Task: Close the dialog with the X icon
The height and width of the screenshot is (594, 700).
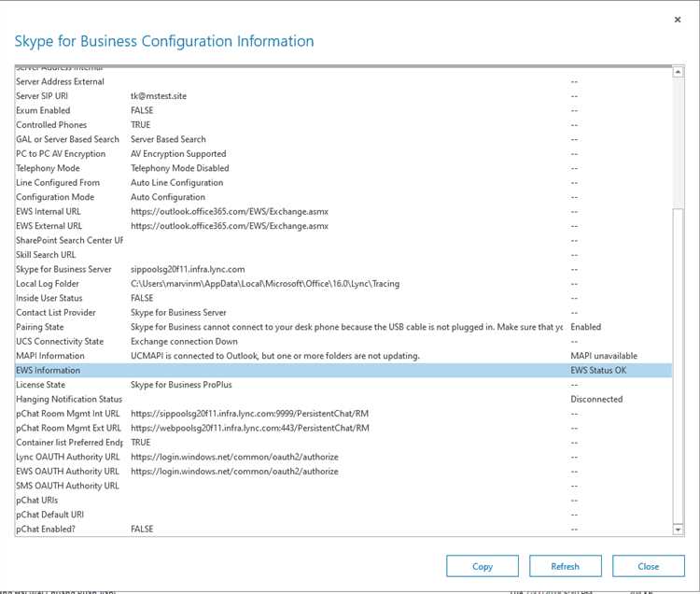Action: (678, 20)
